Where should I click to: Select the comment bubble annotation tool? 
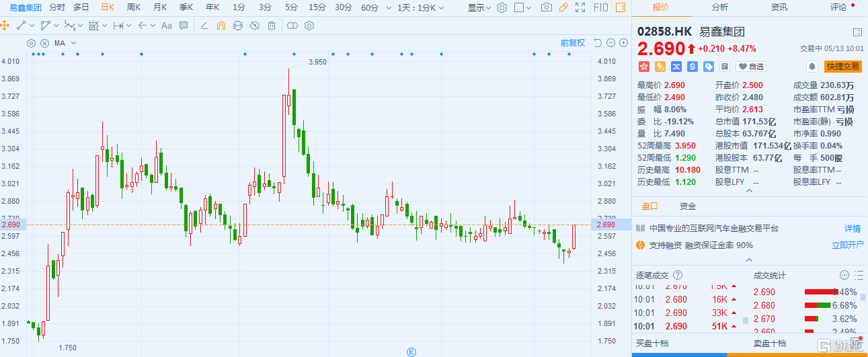[x=184, y=26]
